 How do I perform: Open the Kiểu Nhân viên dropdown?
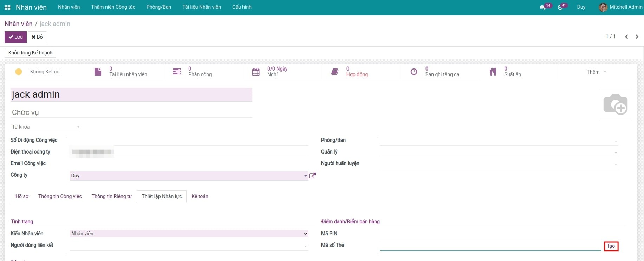189,234
